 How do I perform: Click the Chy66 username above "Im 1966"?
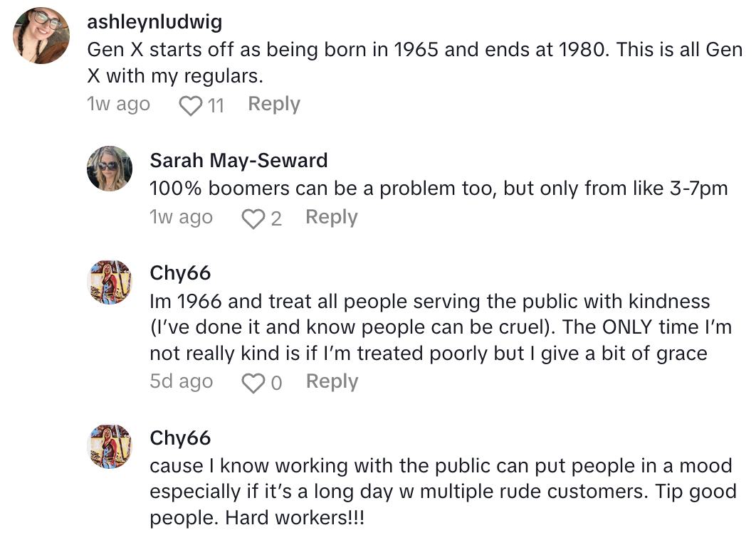coord(180,273)
